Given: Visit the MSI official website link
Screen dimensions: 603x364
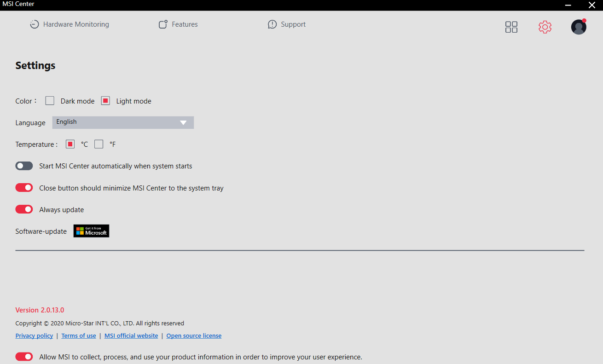Looking at the screenshot, I should click(x=131, y=336).
